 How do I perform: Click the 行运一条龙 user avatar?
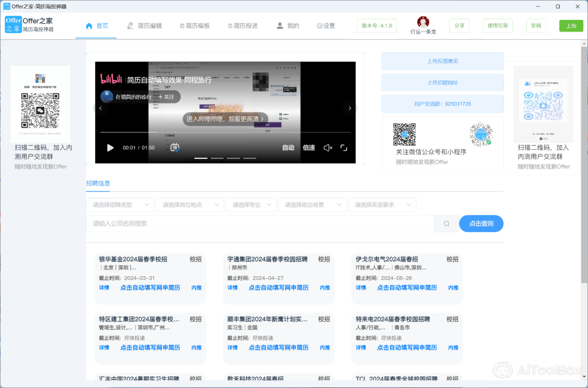(423, 21)
